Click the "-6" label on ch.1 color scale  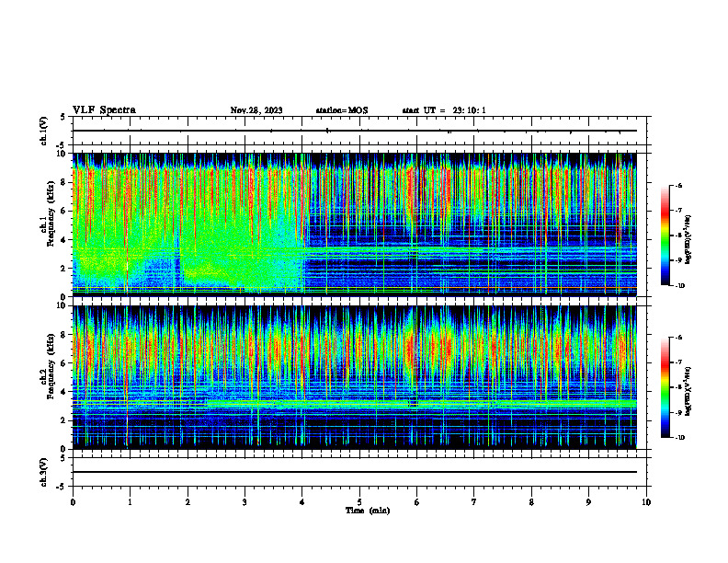tap(679, 185)
